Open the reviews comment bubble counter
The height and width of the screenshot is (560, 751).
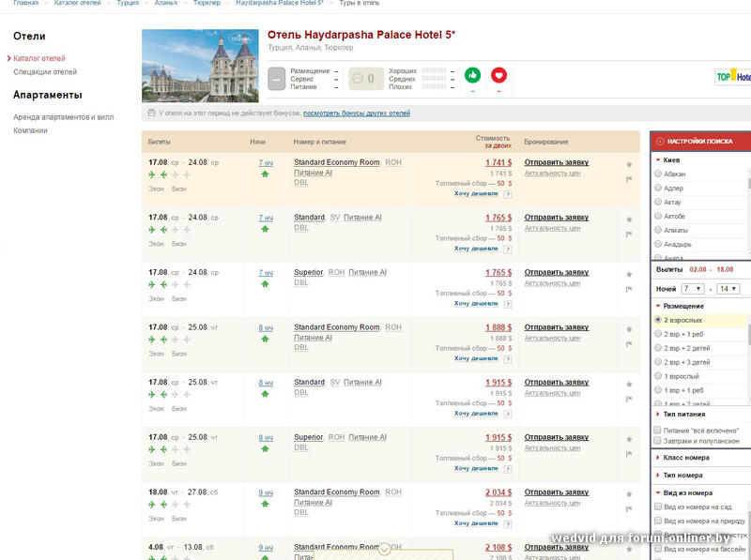tap(362, 79)
